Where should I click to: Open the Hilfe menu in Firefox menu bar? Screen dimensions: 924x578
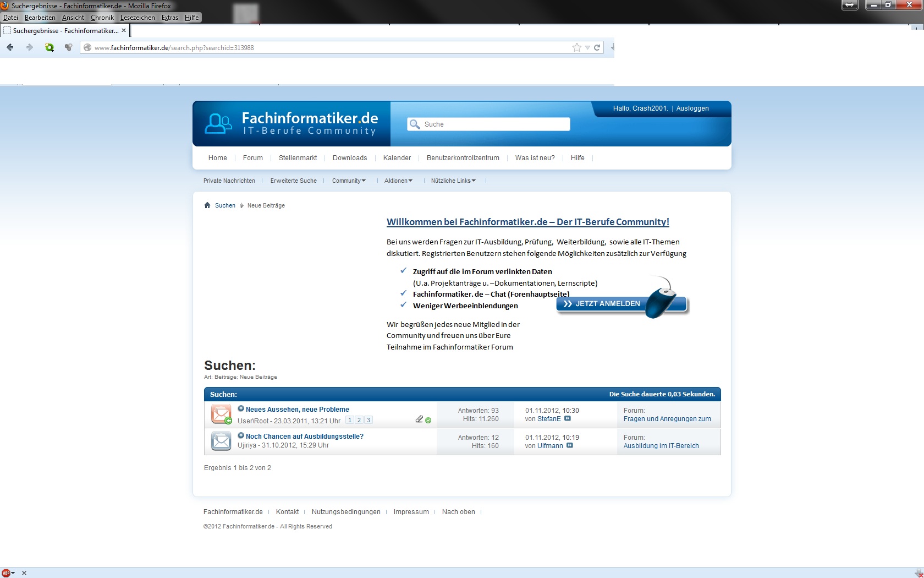(x=191, y=17)
